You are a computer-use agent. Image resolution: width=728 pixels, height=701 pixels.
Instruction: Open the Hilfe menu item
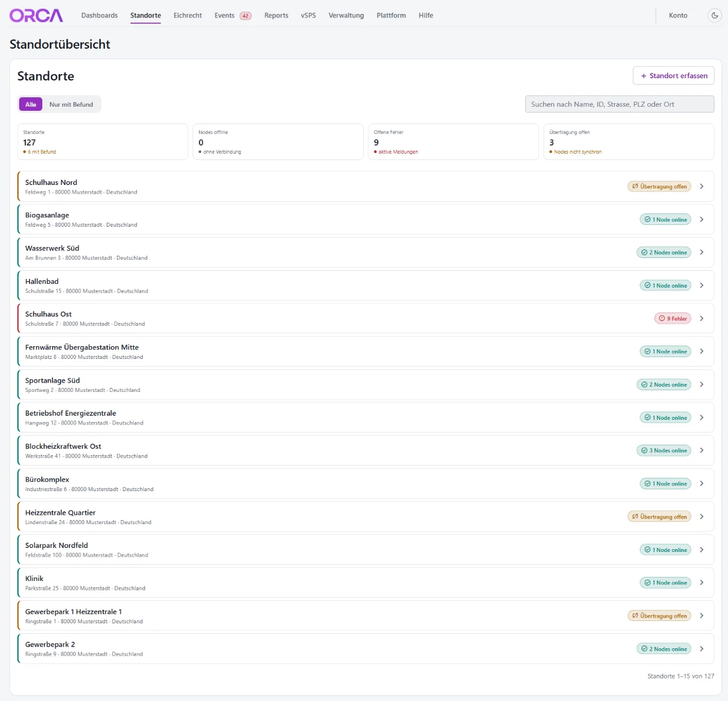(x=426, y=16)
